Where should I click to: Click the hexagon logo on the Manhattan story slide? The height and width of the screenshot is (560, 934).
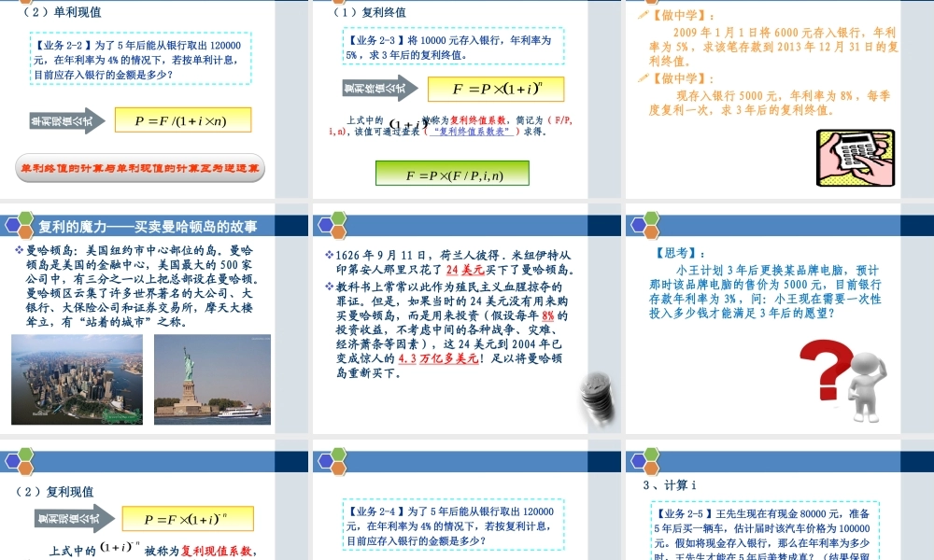[x=21, y=223]
